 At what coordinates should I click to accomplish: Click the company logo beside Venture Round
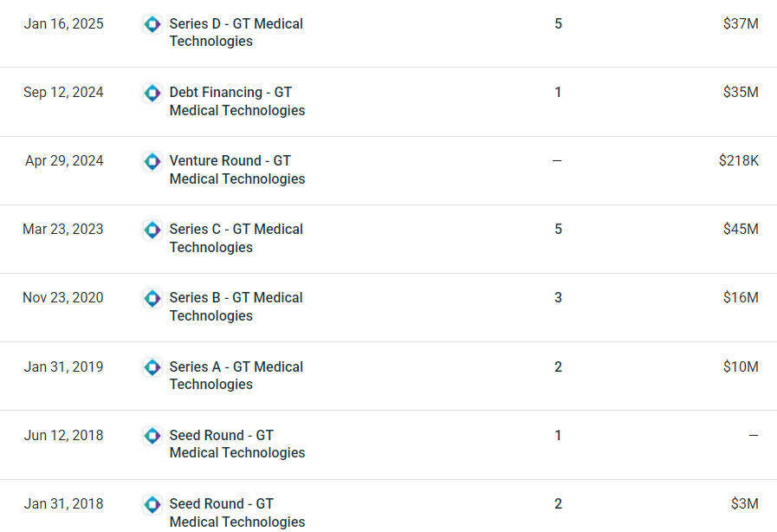tap(152, 161)
